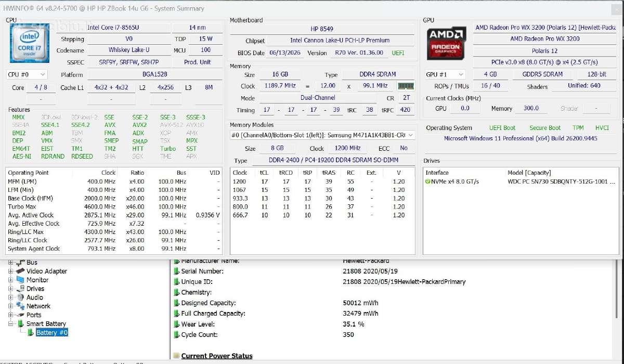Image resolution: width=624 pixels, height=364 pixels.
Task: Click the AMD Radeon Pro WX 3200 name field
Action: [544, 39]
